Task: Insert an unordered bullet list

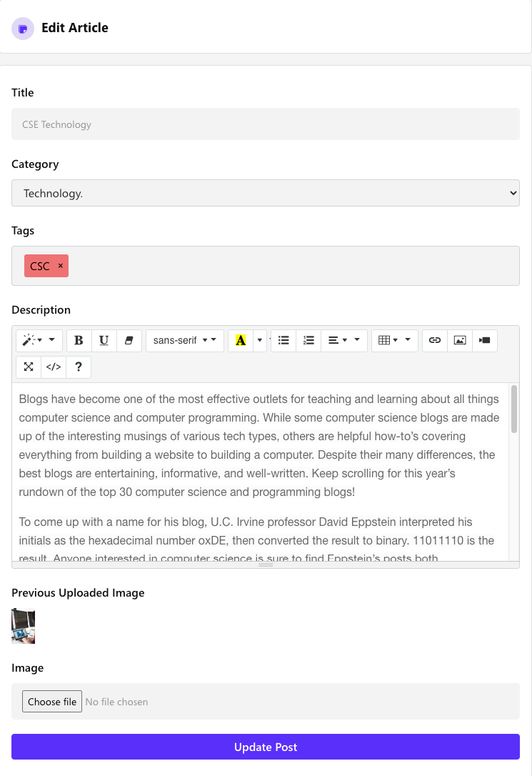Action: click(x=283, y=340)
